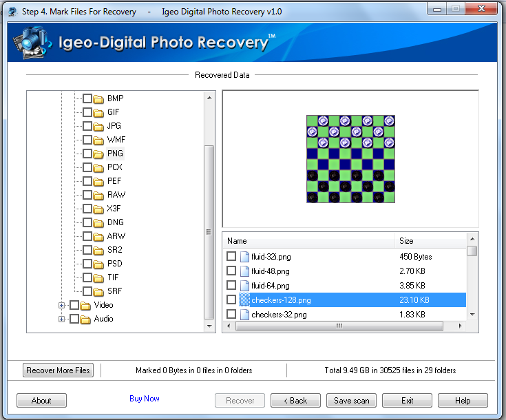This screenshot has width=506, height=420.
Task: Expand the Audio tree node
Action: (61, 319)
